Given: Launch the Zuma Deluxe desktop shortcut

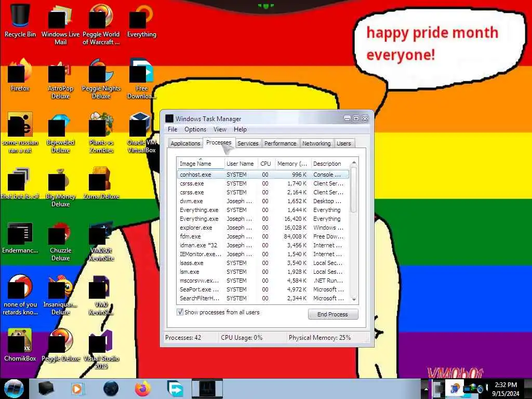Looking at the screenshot, I should click(101, 183).
